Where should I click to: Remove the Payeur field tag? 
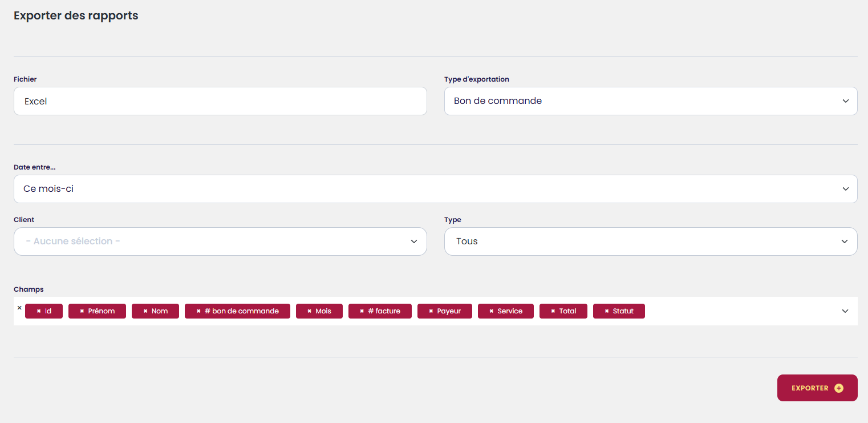[431, 311]
